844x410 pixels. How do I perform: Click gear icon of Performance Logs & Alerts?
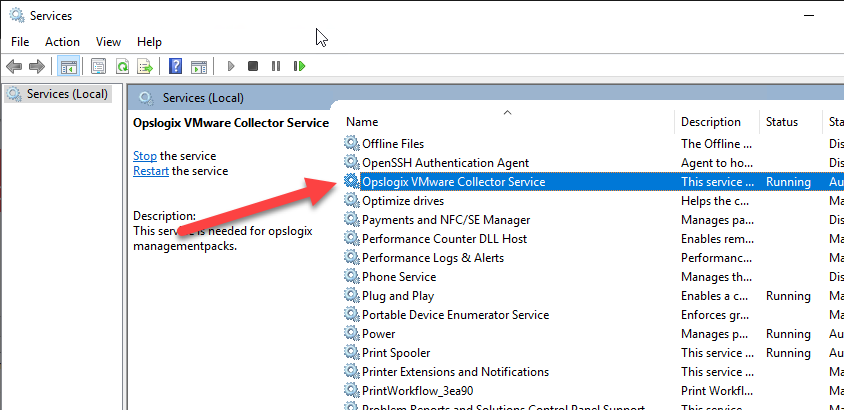point(351,257)
